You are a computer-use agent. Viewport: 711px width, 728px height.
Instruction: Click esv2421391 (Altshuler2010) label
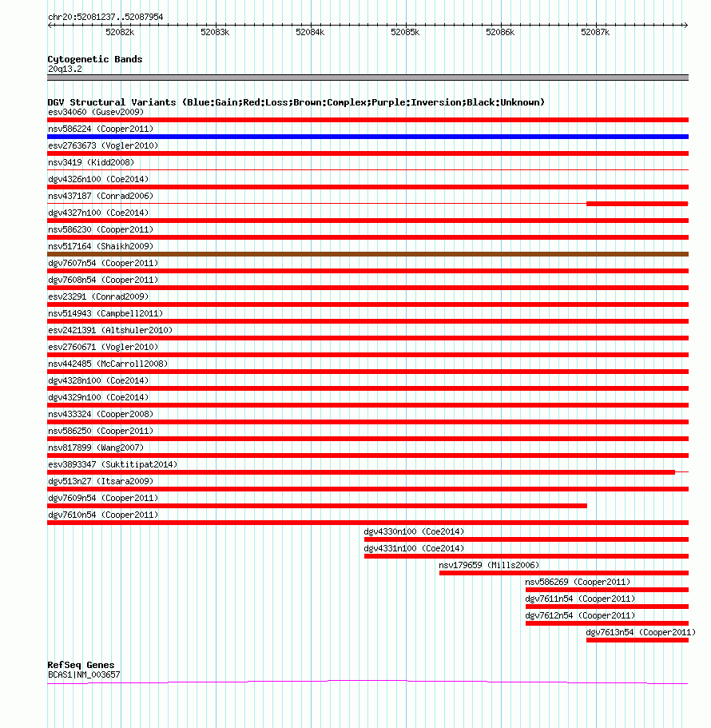(110, 330)
